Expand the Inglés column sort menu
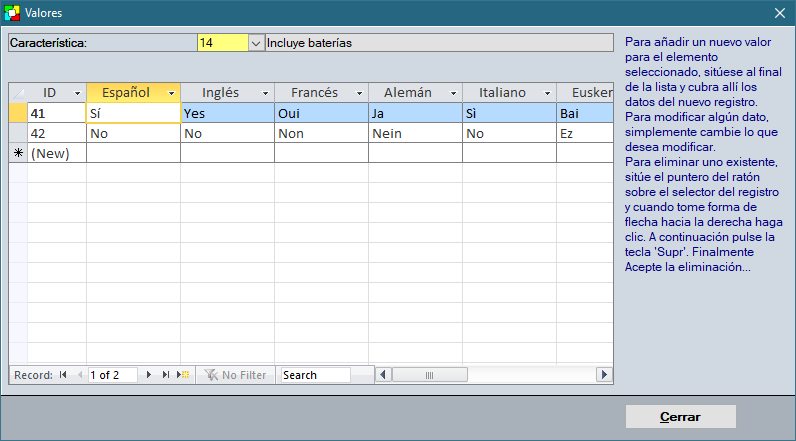The image size is (796, 441). 265,93
